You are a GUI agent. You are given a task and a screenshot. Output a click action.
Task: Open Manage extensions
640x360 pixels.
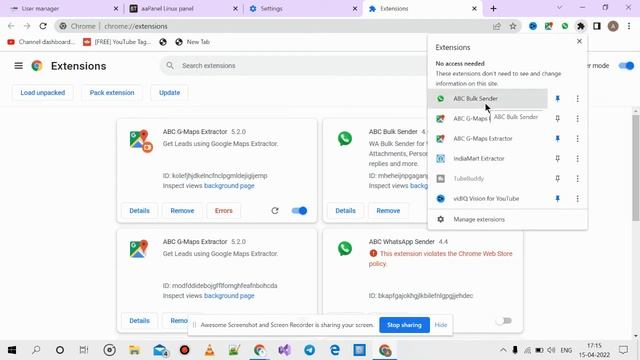tap(507, 219)
